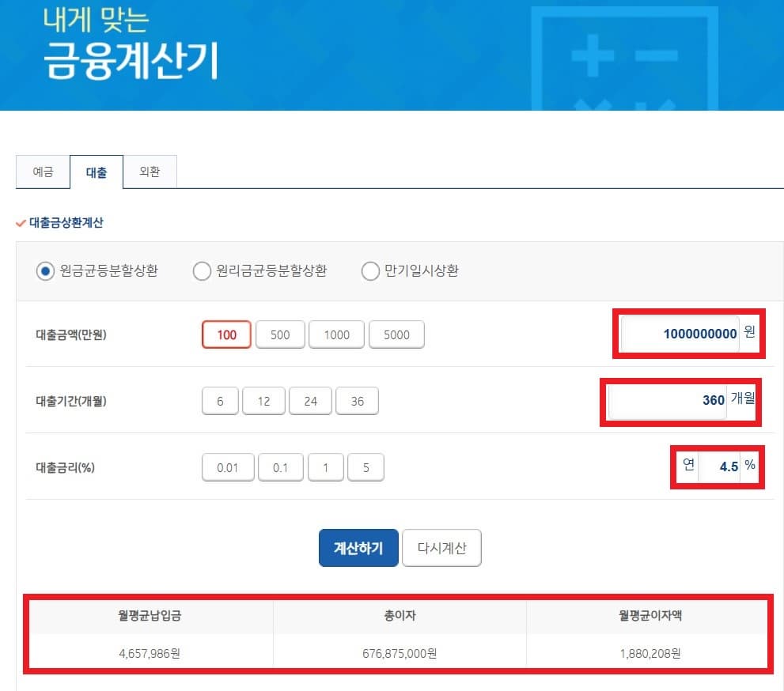Viewport: 784px width, 691px height.
Task: Focus the loan amount input field
Action: click(680, 334)
